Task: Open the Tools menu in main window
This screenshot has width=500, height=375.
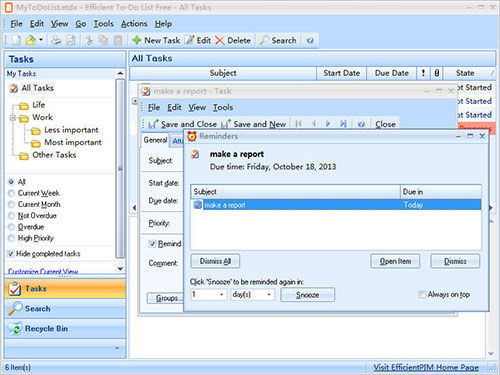Action: [103, 24]
